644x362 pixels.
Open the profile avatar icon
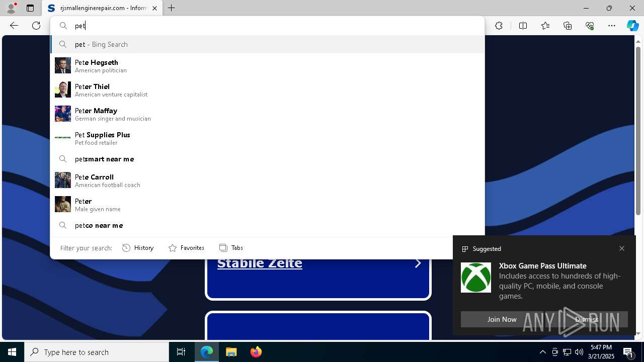point(11,8)
